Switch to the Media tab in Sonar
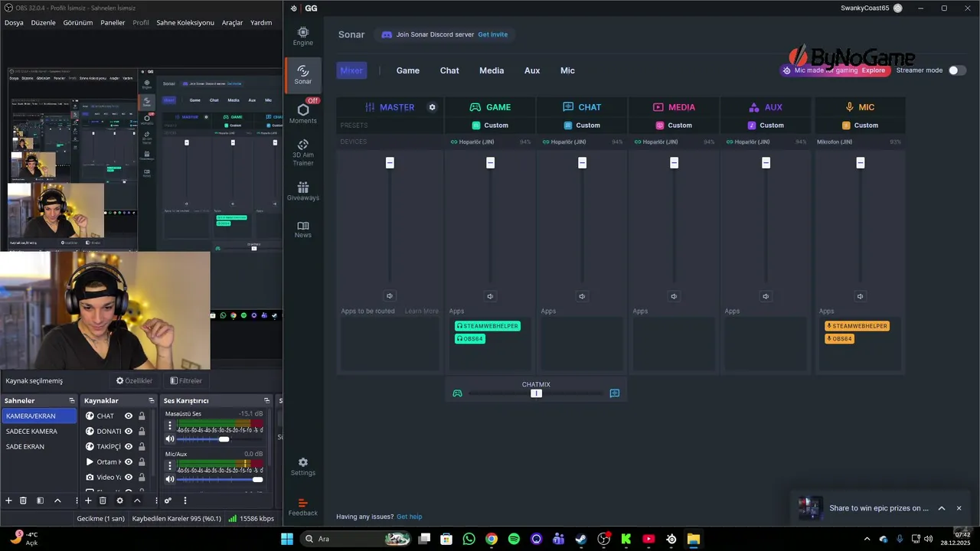980x551 pixels. (x=492, y=70)
